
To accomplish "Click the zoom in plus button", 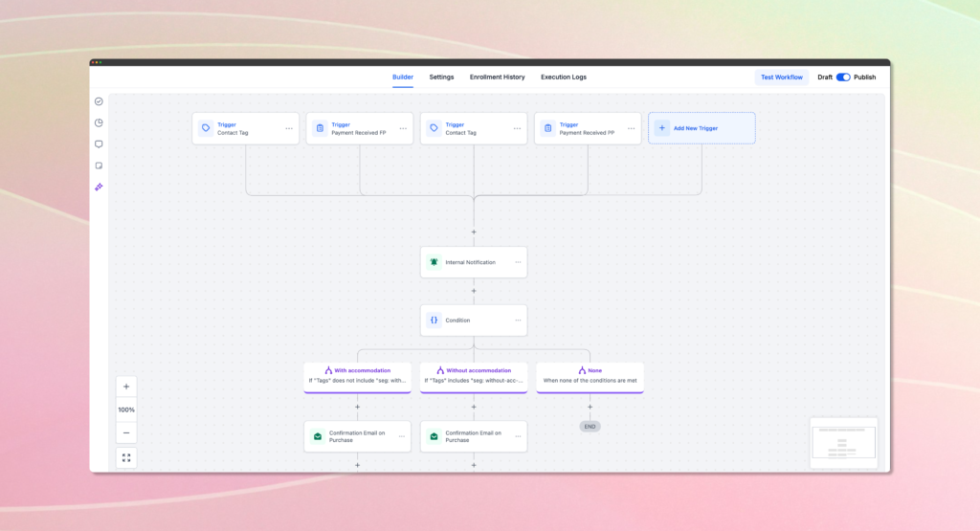I will 126,387.
